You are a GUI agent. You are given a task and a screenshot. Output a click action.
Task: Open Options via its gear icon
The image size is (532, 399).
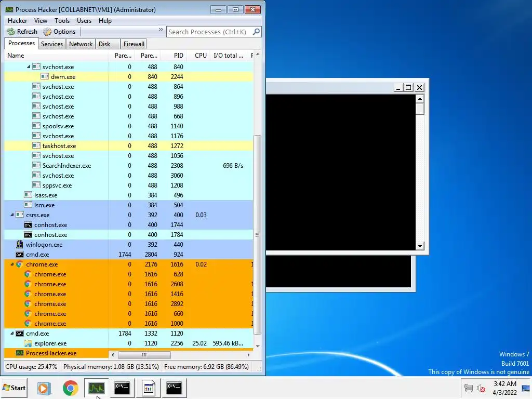pyautogui.click(x=47, y=32)
